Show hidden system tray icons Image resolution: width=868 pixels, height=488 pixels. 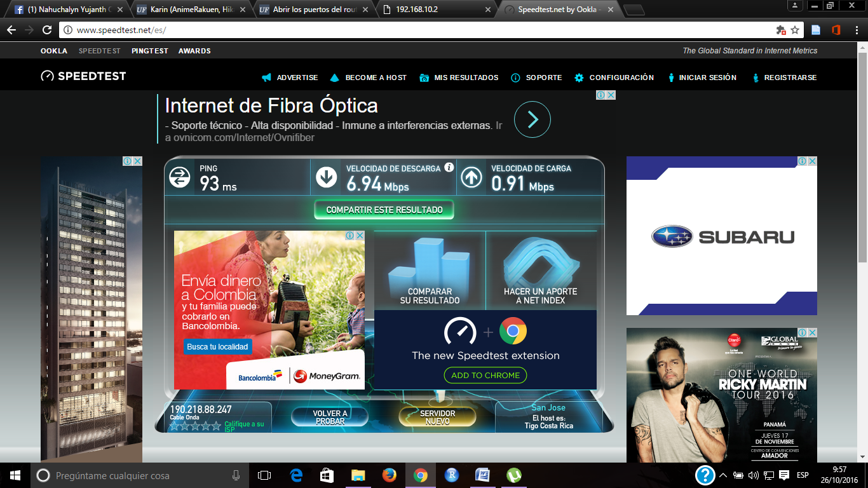point(722,475)
